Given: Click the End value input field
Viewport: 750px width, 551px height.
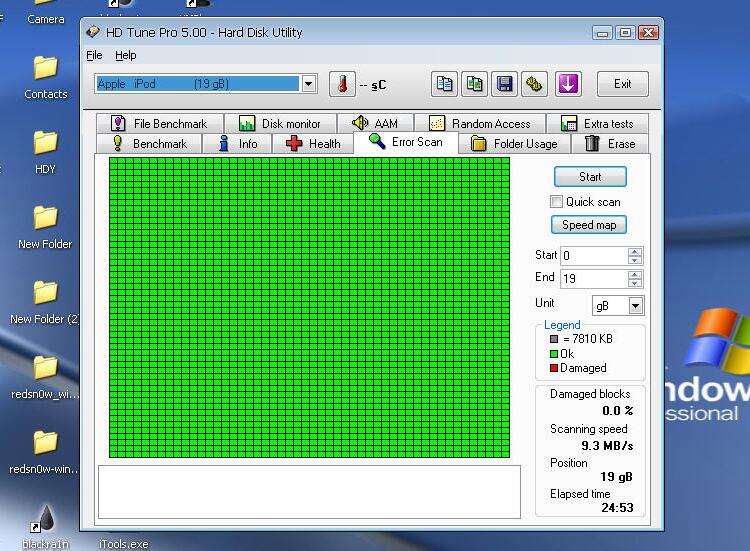Looking at the screenshot, I should 594,279.
